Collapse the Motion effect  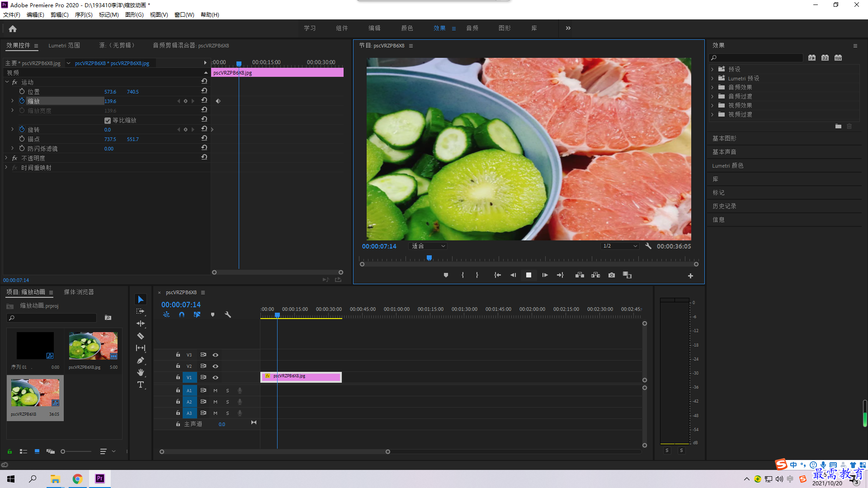[x=7, y=82]
